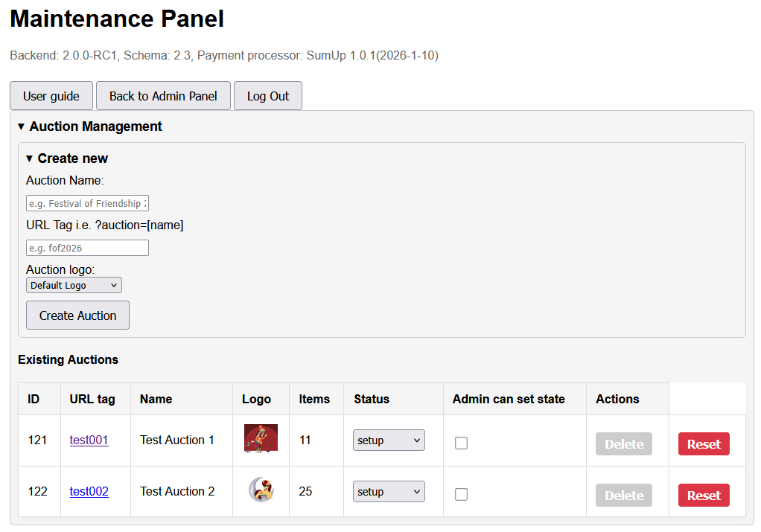Image resolution: width=761 pixels, height=532 pixels.
Task: Click the Create Auction button
Action: 77,315
